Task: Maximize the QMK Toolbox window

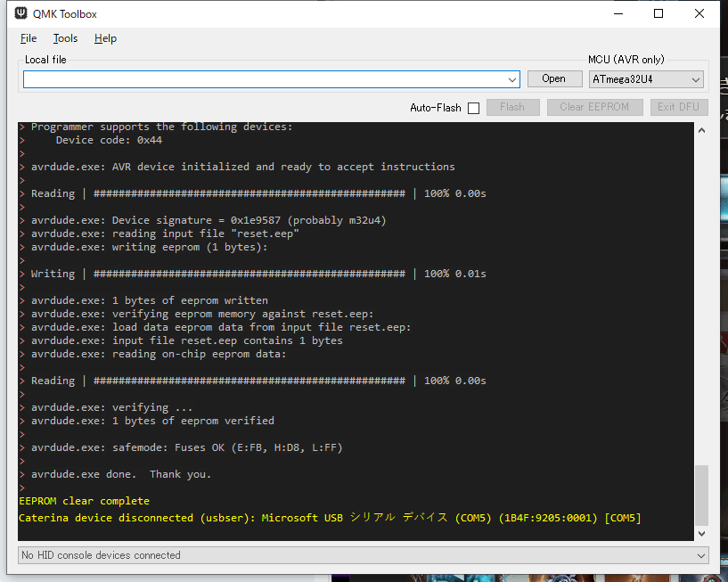Action: 658,13
